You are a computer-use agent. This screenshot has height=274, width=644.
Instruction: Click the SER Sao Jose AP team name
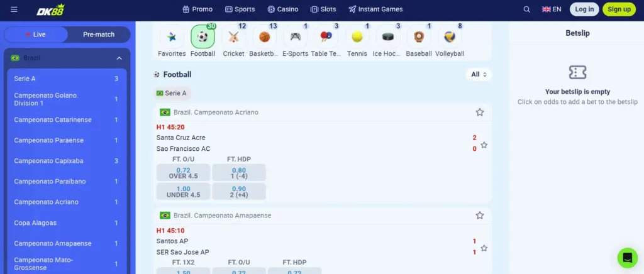tap(182, 252)
